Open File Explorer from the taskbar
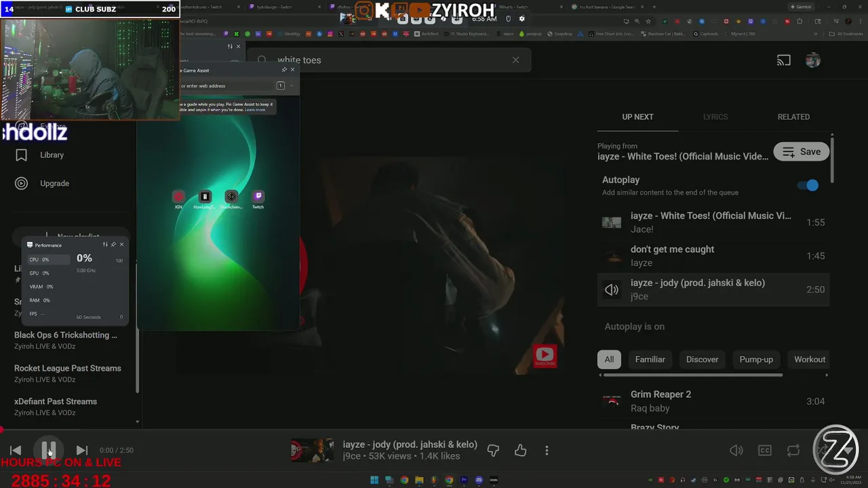The image size is (868, 488). [419, 480]
